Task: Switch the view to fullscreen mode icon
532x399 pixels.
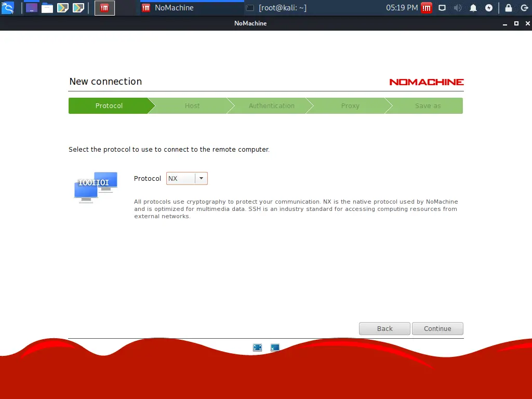Action: point(258,348)
